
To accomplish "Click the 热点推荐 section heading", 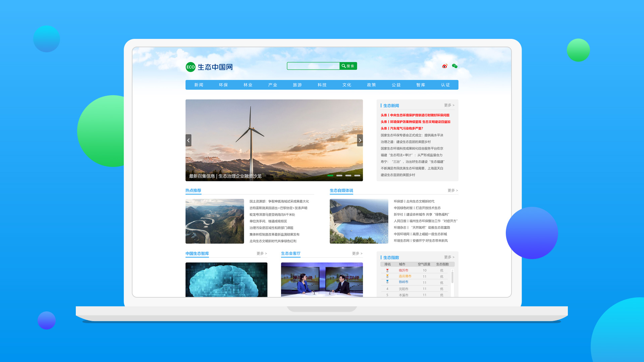I will (x=193, y=190).
